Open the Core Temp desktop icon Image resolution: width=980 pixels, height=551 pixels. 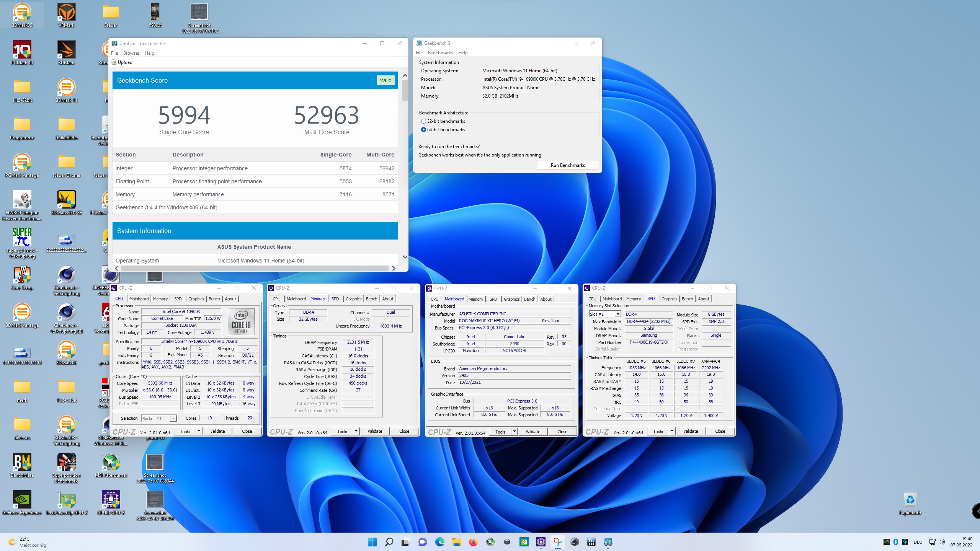pyautogui.click(x=22, y=278)
